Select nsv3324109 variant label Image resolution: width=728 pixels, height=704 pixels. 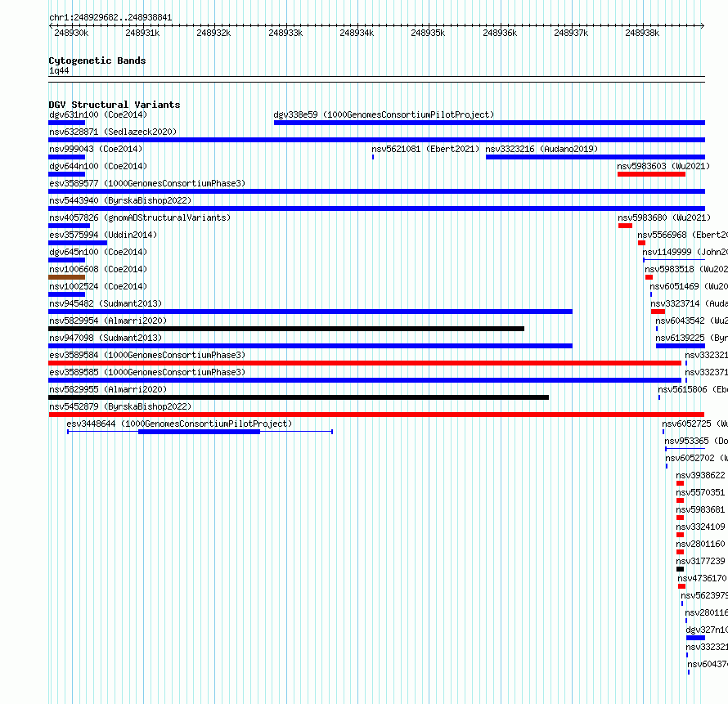coord(701,527)
